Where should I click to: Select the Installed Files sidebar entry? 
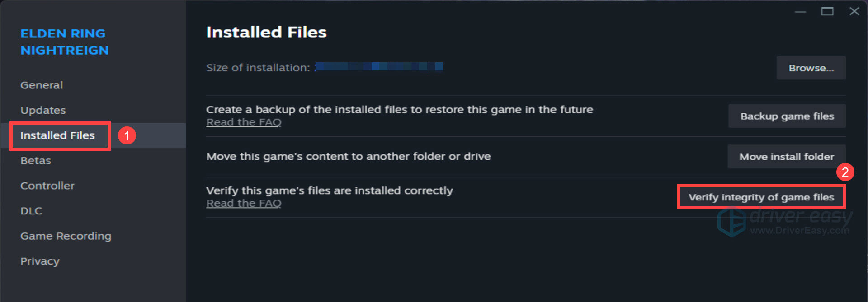pyautogui.click(x=57, y=135)
